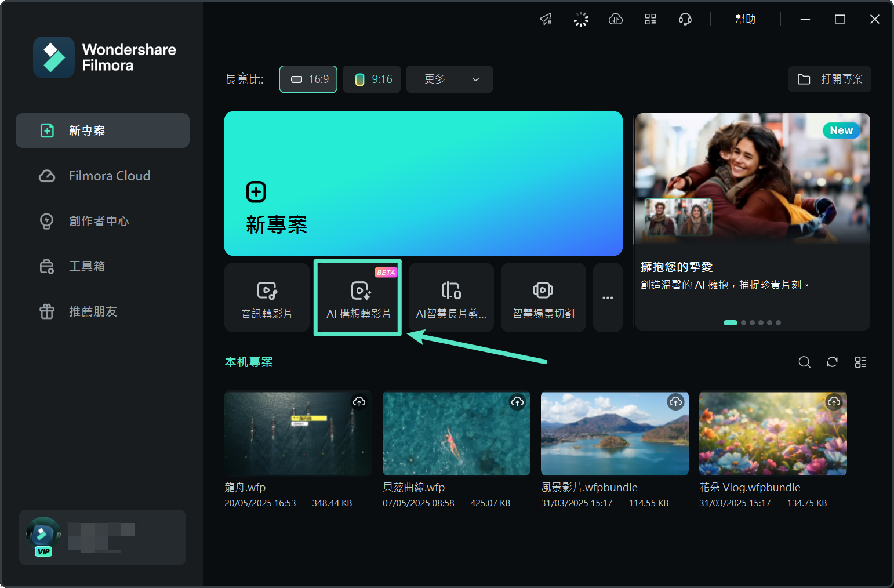894x588 pixels.
Task: Open the 智慧場景切割 tool
Action: [543, 297]
